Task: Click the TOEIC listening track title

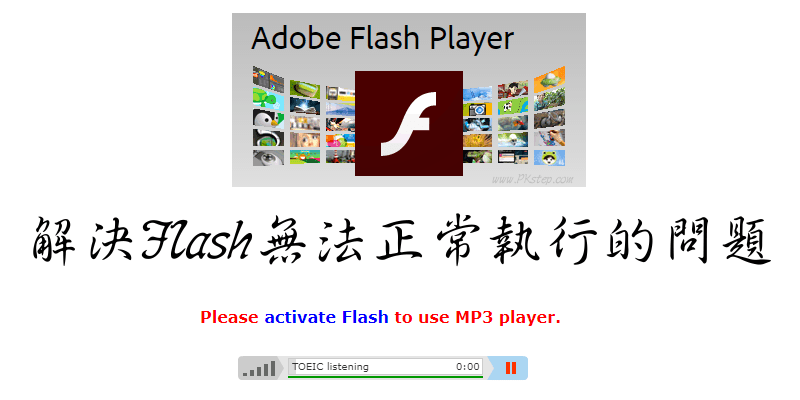Action: [330, 366]
